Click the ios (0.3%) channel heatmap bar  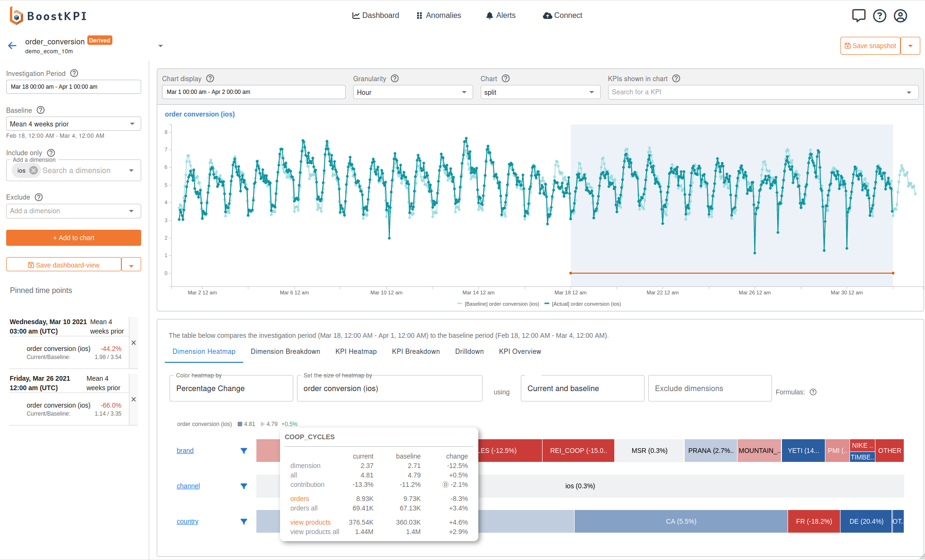[x=580, y=486]
